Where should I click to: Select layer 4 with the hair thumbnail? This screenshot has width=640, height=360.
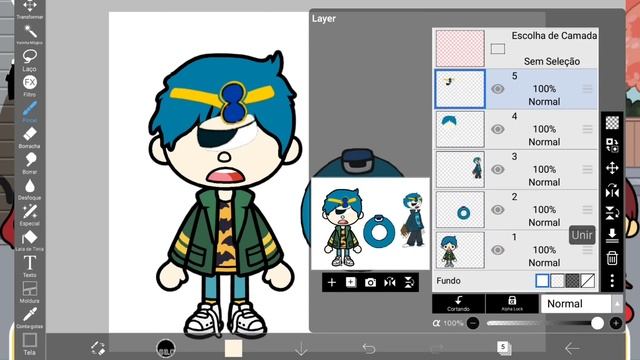coord(460,129)
